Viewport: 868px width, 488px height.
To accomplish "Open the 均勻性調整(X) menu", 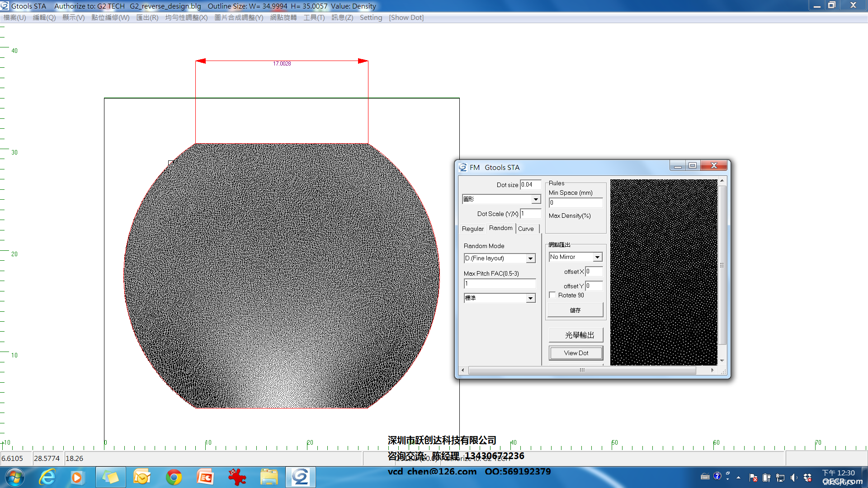I will pos(186,18).
